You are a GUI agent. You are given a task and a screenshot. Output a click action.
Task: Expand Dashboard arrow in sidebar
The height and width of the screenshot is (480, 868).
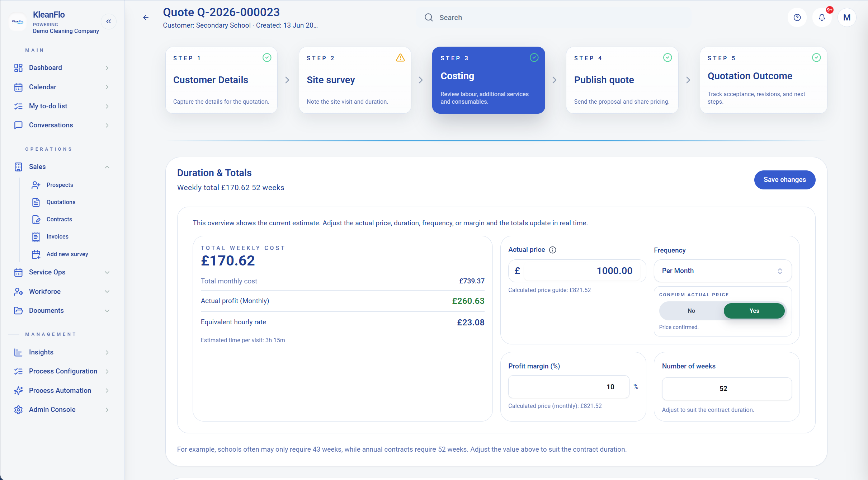[x=107, y=68]
